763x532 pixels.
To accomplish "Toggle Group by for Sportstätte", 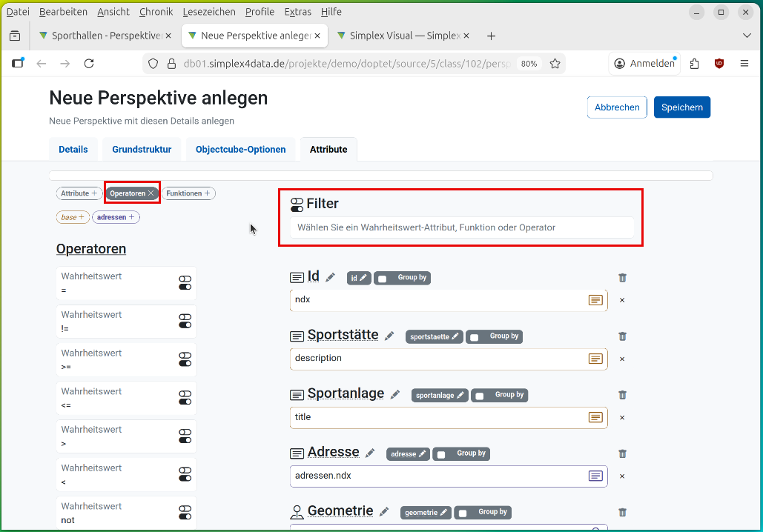I will click(475, 337).
